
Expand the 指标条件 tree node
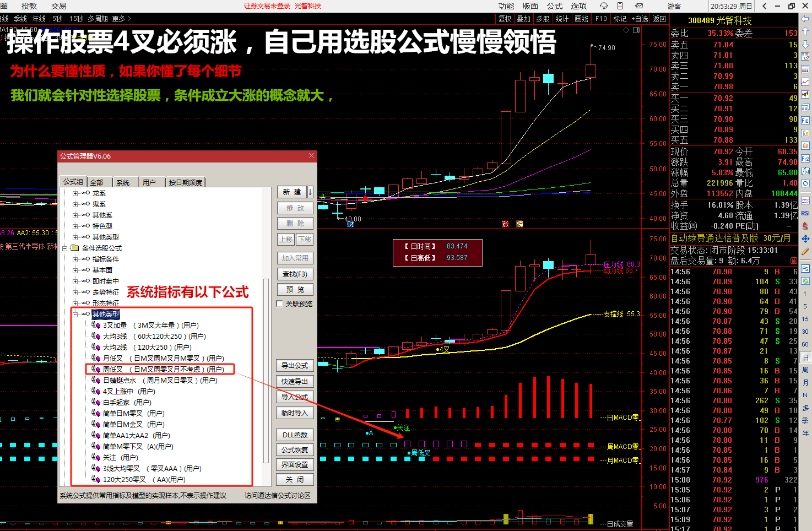pos(75,259)
